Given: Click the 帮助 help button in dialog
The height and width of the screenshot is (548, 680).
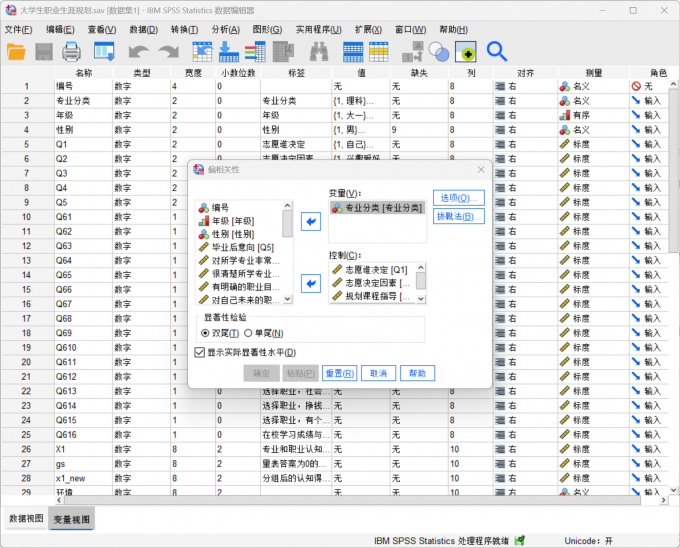Looking at the screenshot, I should [x=417, y=373].
